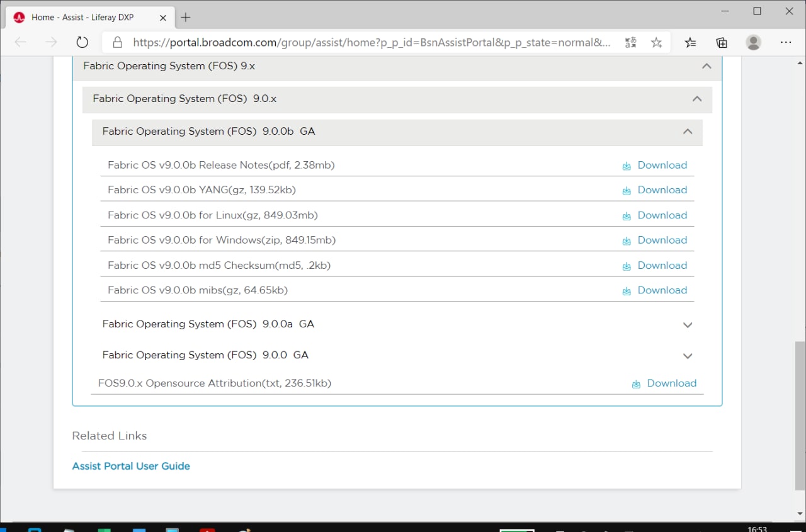Refresh the current page
This screenshot has width=806, height=532.
82,42
